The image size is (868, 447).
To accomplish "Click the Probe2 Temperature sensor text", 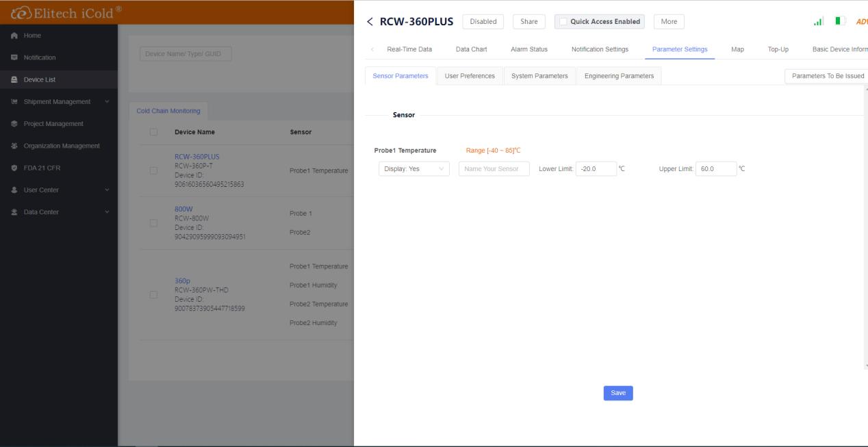I will point(319,303).
